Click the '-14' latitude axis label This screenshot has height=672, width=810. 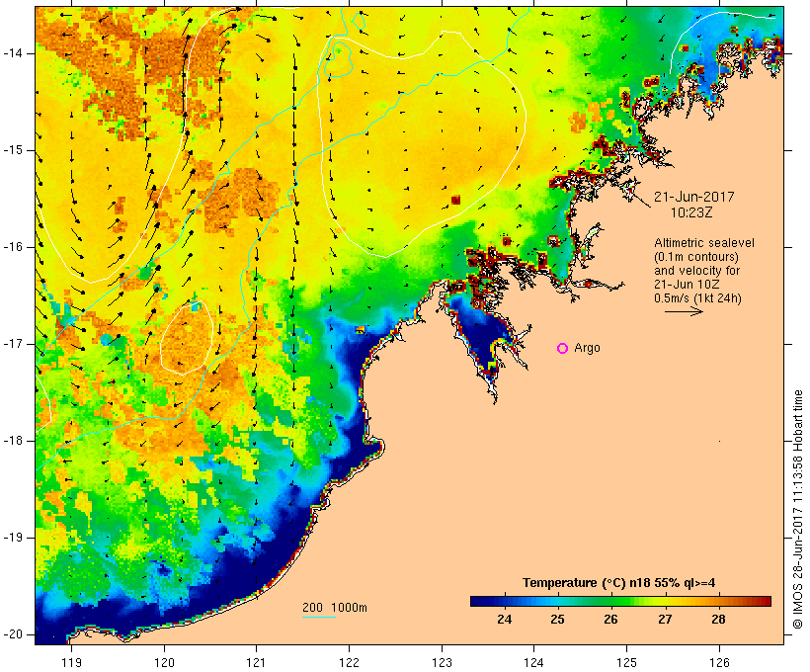pos(12,53)
